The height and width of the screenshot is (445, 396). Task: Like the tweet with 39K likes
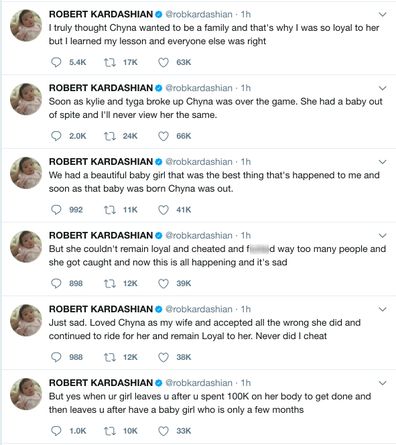(163, 283)
